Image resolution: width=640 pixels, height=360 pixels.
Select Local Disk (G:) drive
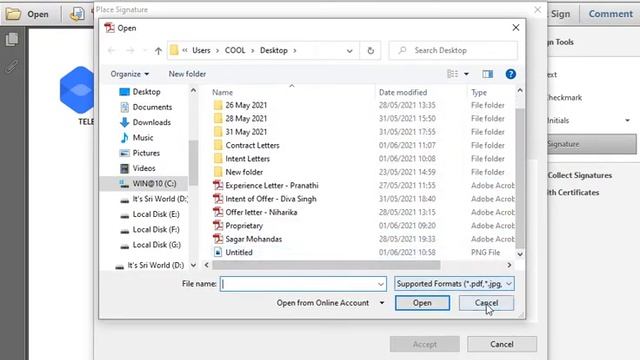point(156,245)
